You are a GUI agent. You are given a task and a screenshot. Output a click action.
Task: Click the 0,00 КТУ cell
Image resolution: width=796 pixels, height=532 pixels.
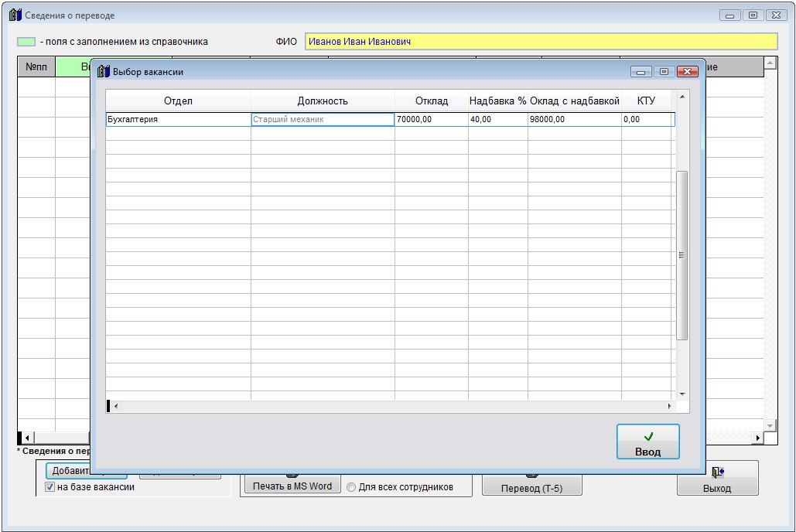point(647,119)
